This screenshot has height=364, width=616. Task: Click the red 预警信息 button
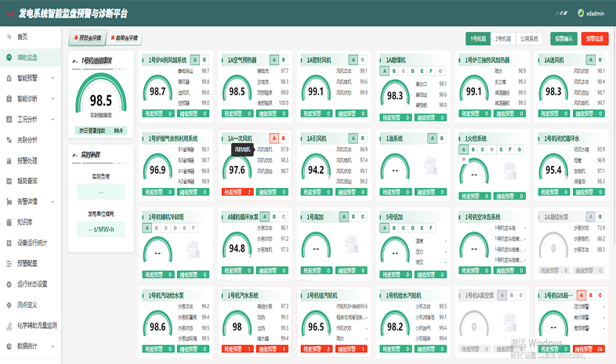pyautogui.click(x=594, y=38)
